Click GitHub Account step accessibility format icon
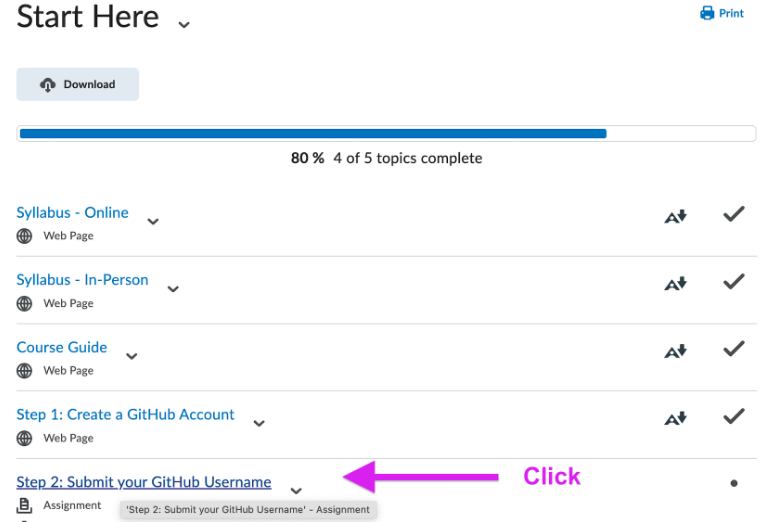Viewport: 767px width, 522px height. click(676, 418)
